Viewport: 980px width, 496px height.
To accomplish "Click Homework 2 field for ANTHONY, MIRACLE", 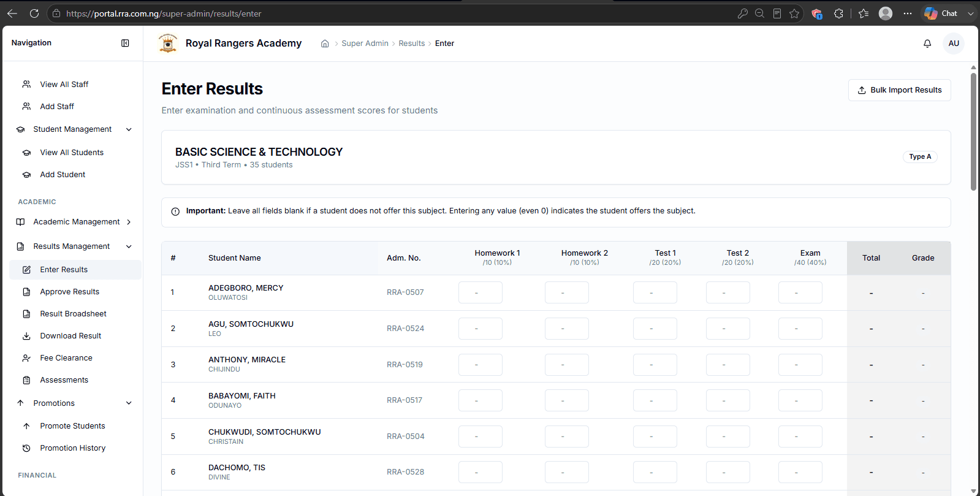I will pyautogui.click(x=566, y=365).
